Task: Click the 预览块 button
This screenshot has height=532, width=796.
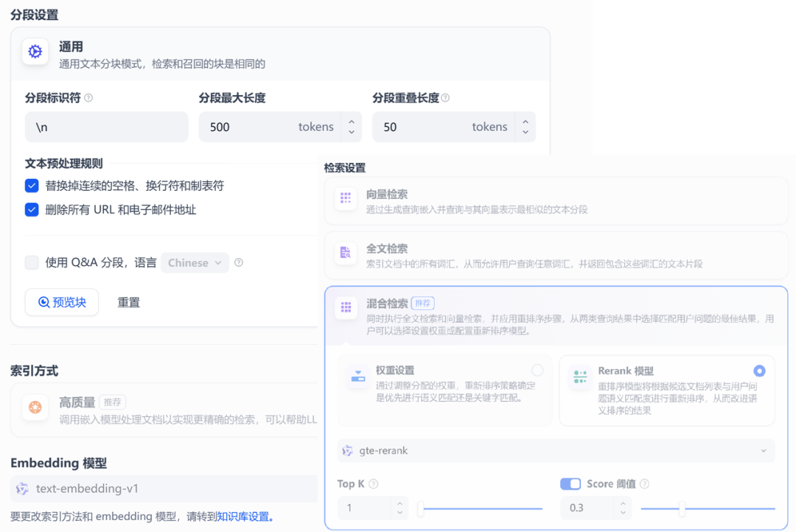Action: [x=62, y=302]
